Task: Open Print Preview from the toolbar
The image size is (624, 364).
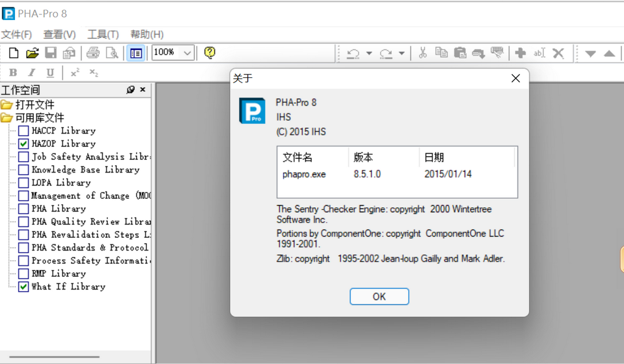Action: 112,53
